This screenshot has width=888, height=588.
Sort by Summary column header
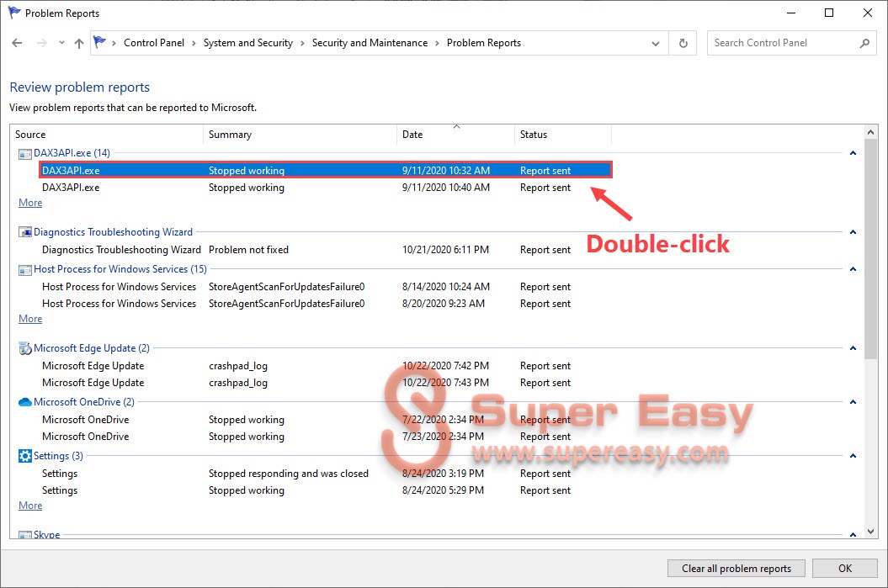point(300,135)
